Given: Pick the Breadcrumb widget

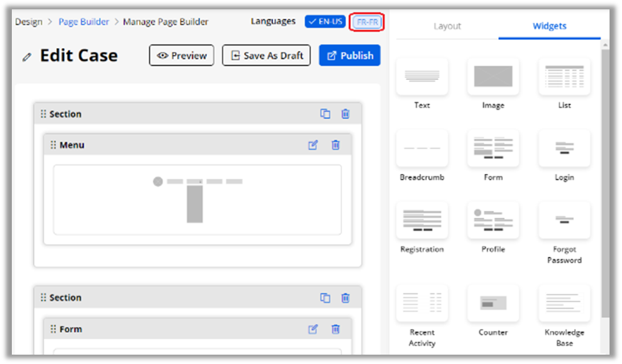Looking at the screenshot, I should 422,148.
